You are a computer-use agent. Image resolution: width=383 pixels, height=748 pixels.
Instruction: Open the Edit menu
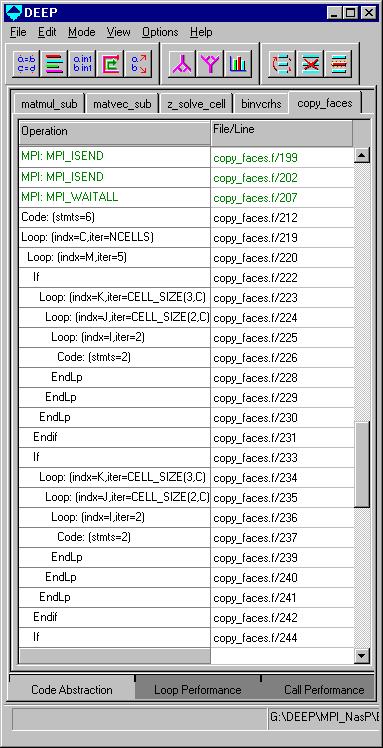pyautogui.click(x=47, y=32)
